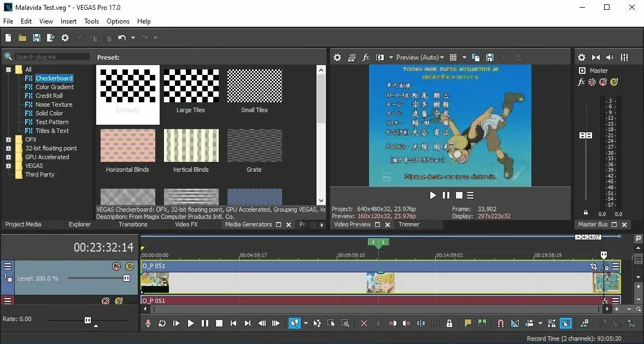Switch to the Video FX tab
644x344 pixels.
(x=186, y=224)
